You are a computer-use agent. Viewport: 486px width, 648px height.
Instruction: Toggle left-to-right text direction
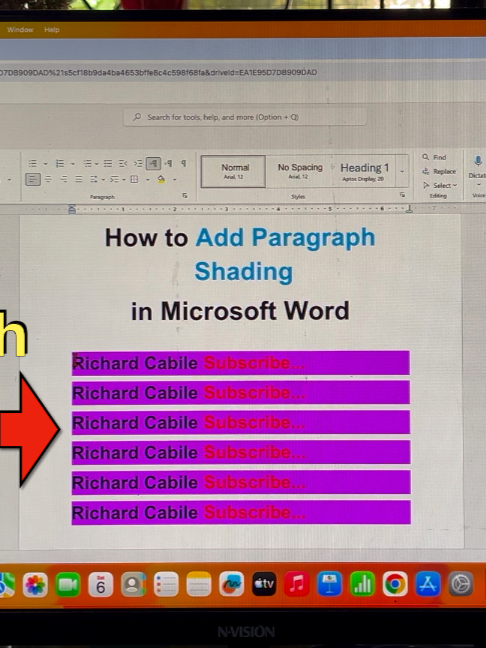coord(153,164)
